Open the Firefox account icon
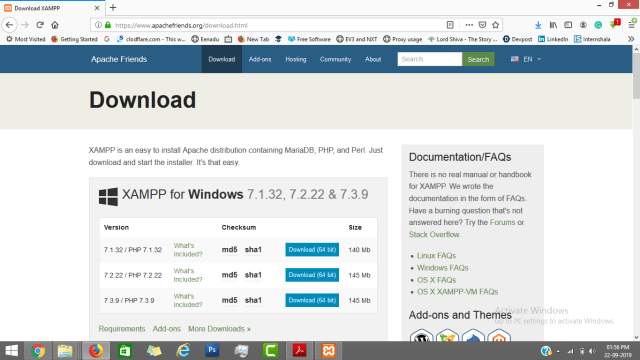This screenshot has height=360, width=640. point(583,25)
